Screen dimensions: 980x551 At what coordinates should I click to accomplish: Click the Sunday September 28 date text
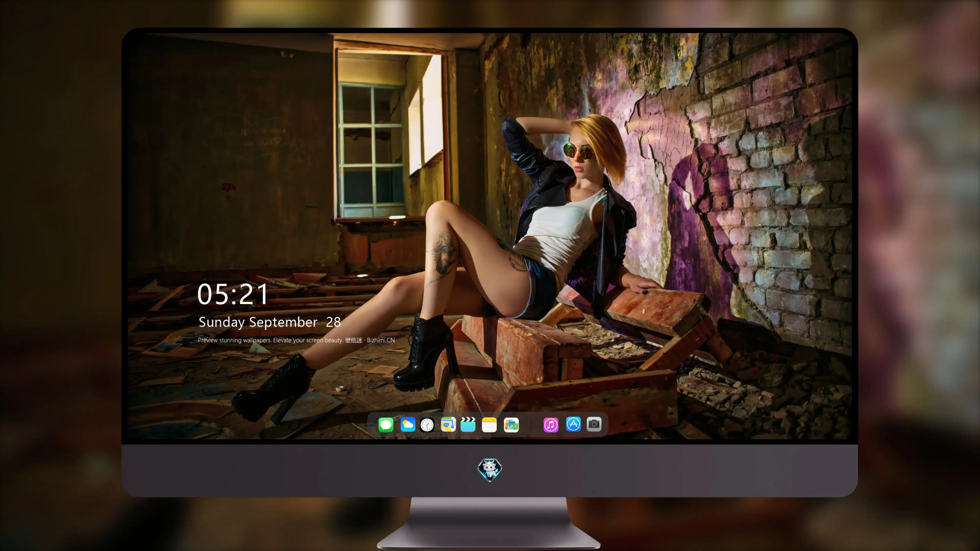(x=269, y=322)
